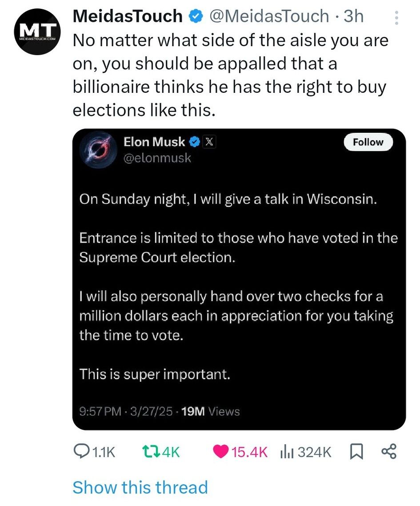Click the MeidasTouch display name
The height and width of the screenshot is (506, 420).
tap(128, 16)
